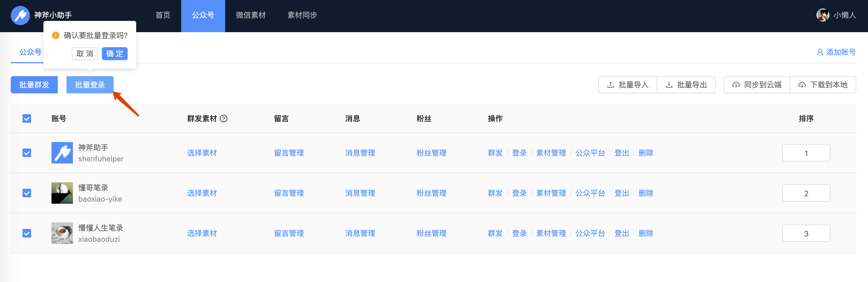The height and width of the screenshot is (282, 868).
Task: Open the 素材同步 navigation tab
Action: pos(302,15)
